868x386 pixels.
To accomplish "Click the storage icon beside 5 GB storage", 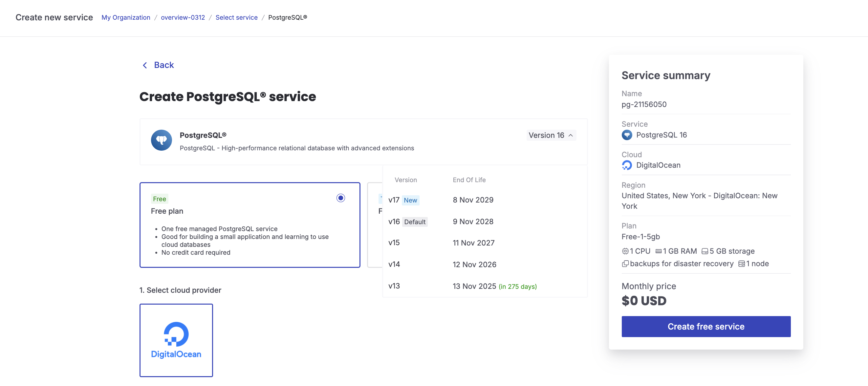I will 705,251.
